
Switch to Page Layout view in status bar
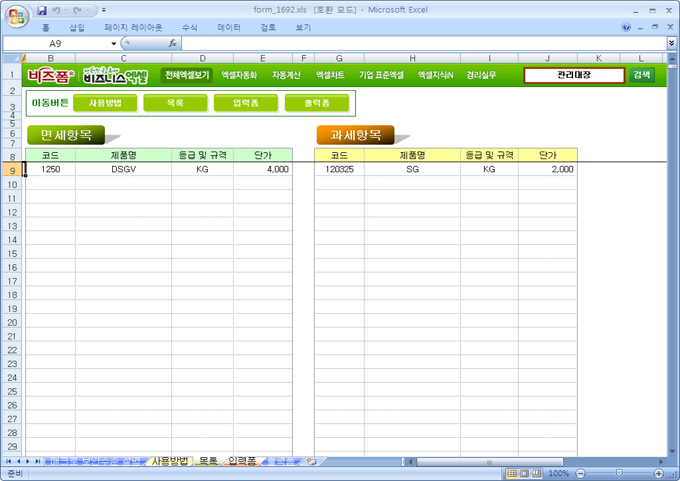[525, 473]
